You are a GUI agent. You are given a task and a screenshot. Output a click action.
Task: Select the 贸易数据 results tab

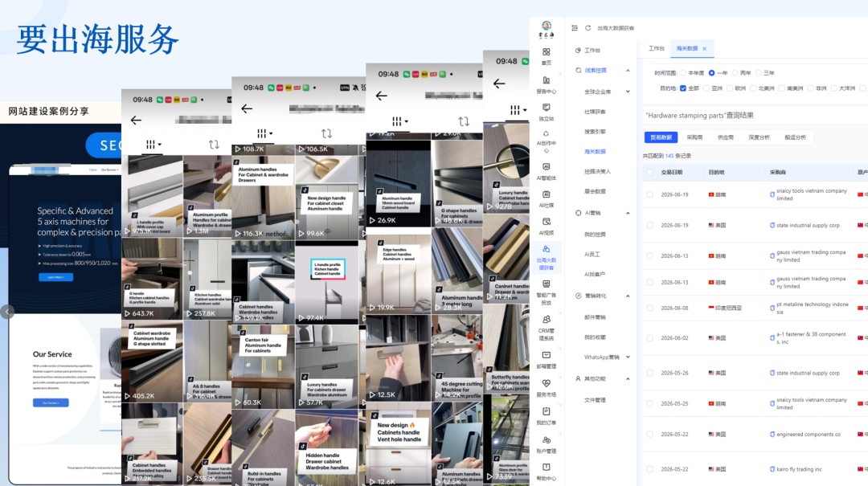[661, 137]
